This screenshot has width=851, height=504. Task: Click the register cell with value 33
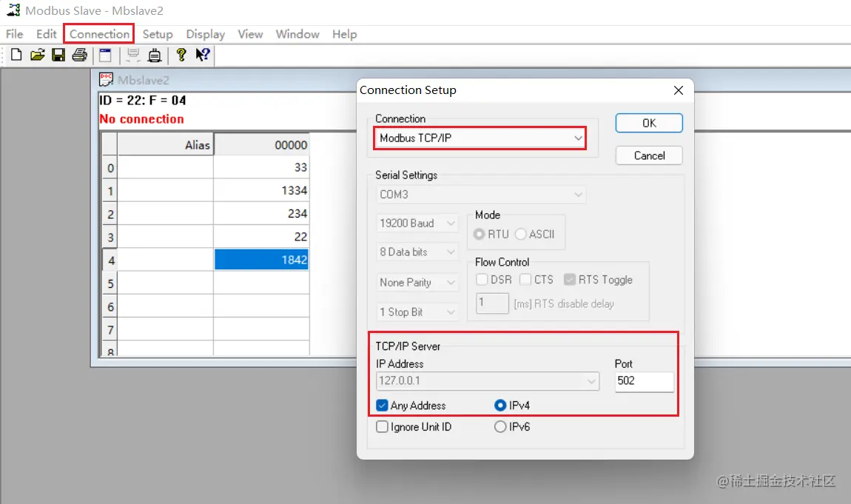pyautogui.click(x=262, y=167)
